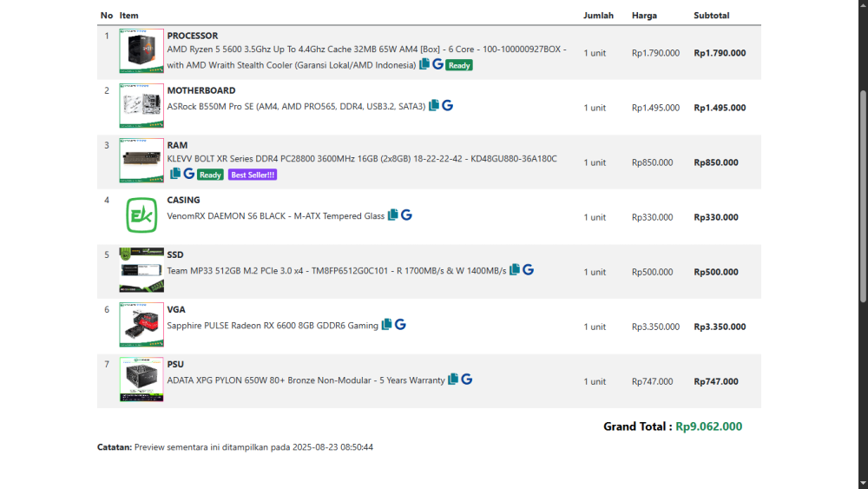Viewport: 868px width, 489px height.
Task: Copy the ASRock B550M Pro SE name
Action: tap(434, 105)
